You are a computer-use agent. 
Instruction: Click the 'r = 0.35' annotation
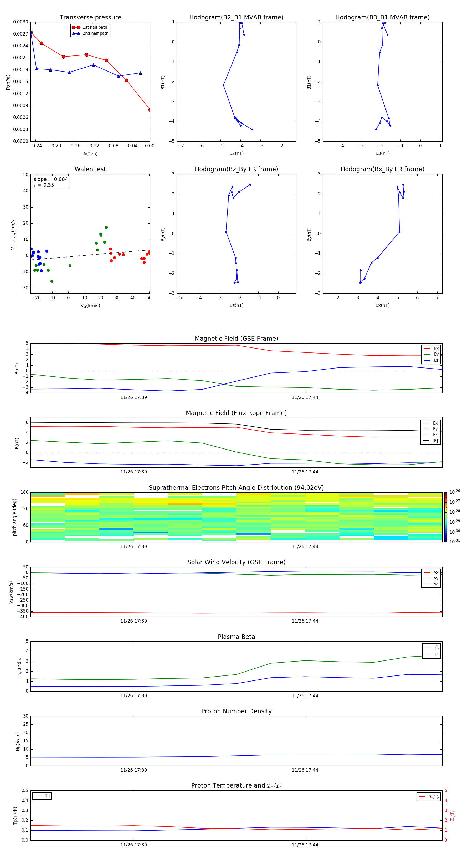coord(44,185)
